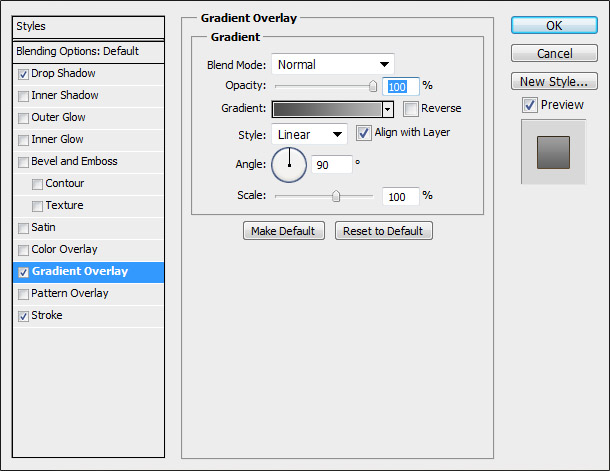Enable the Color Overlay checkbox
The height and width of the screenshot is (471, 610).
(x=23, y=250)
